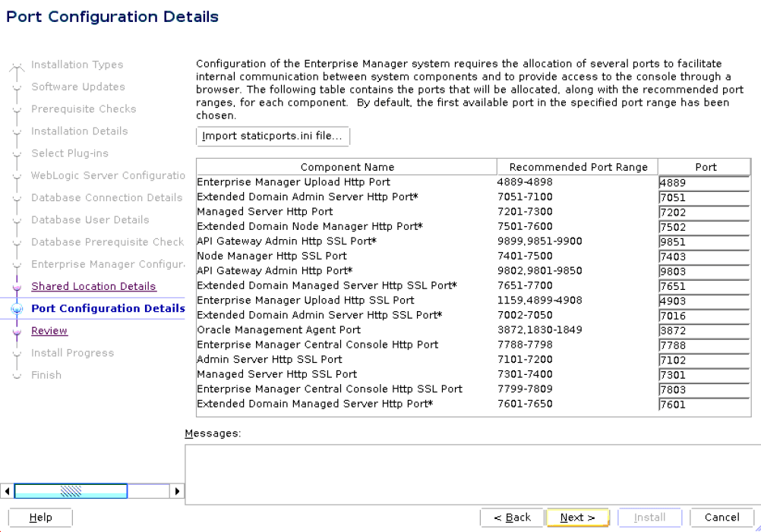Open the Help dialog

tap(39, 517)
